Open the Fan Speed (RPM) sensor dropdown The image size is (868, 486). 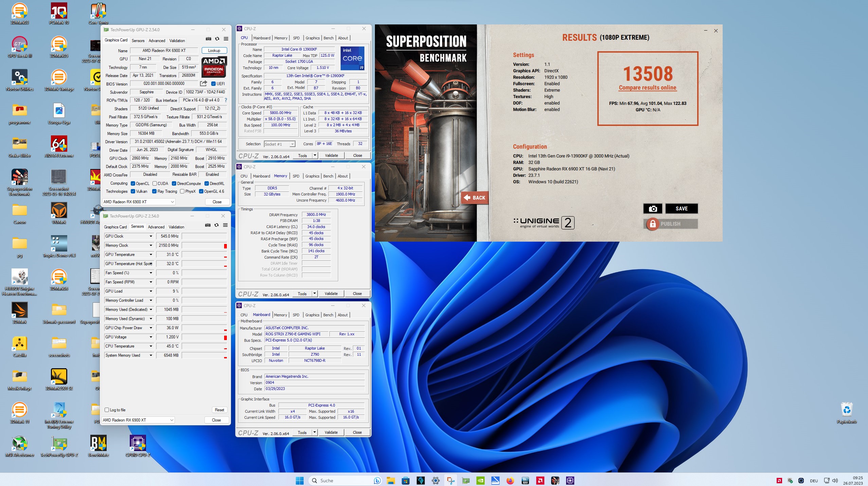click(151, 282)
